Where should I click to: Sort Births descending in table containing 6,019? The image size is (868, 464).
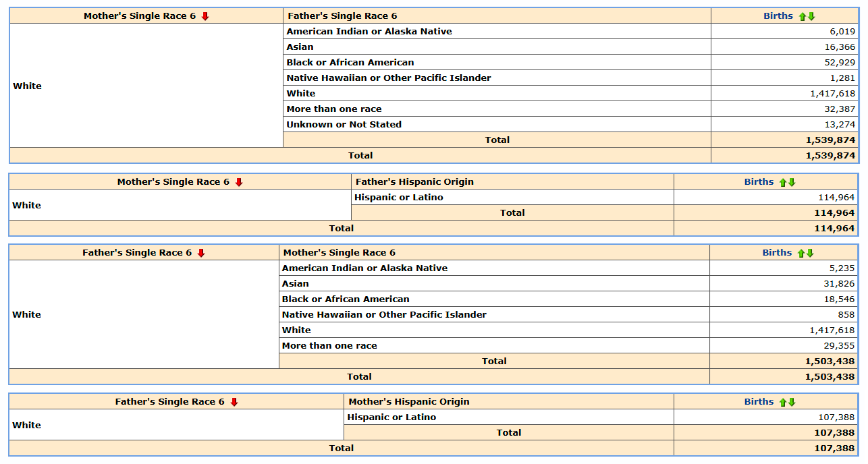(811, 16)
